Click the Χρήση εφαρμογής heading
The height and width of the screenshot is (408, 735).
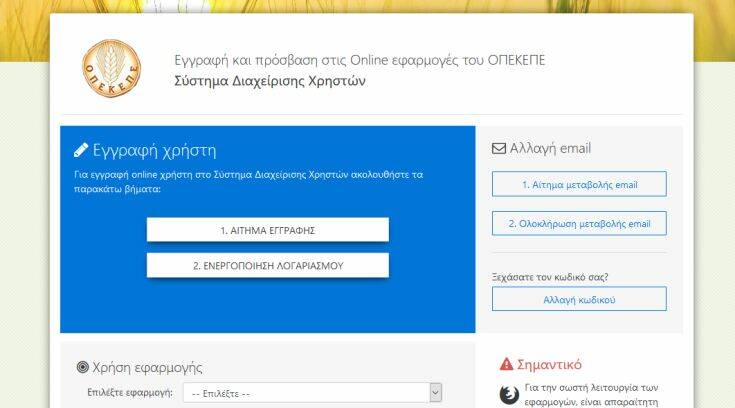[147, 367]
